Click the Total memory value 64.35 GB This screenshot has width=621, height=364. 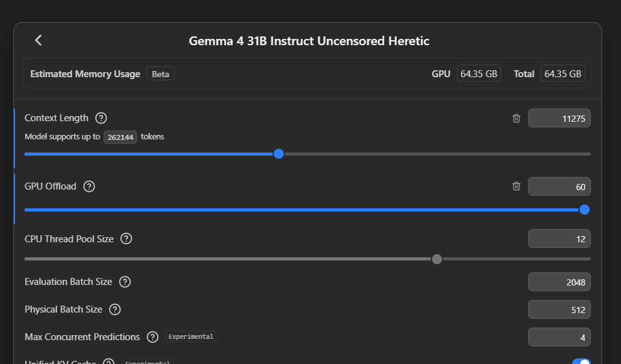point(563,73)
